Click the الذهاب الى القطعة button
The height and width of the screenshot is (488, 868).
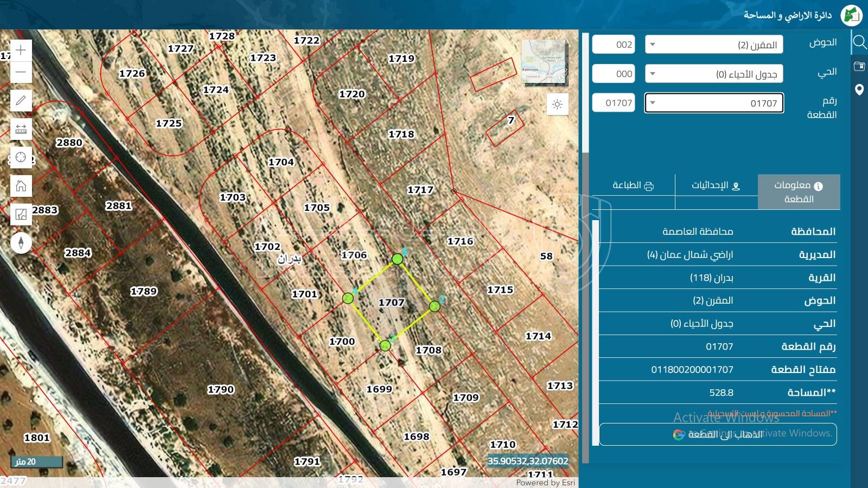(717, 434)
